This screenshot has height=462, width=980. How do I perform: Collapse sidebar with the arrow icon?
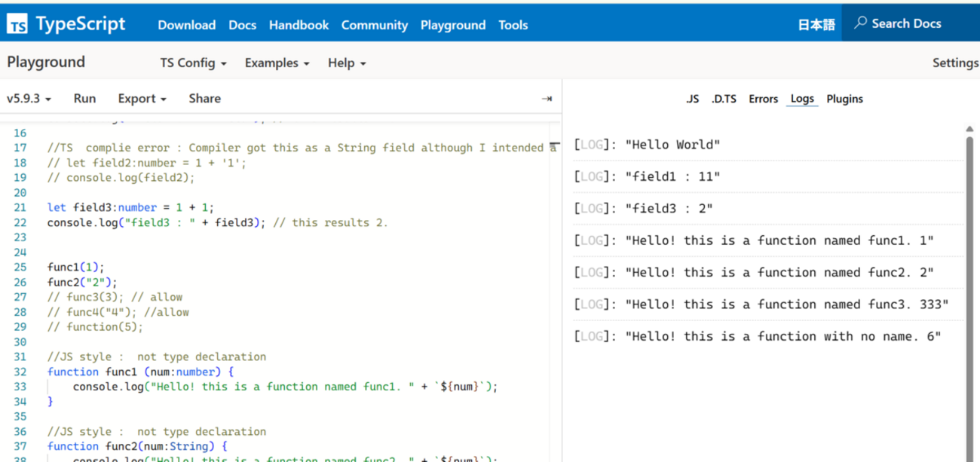(x=547, y=99)
